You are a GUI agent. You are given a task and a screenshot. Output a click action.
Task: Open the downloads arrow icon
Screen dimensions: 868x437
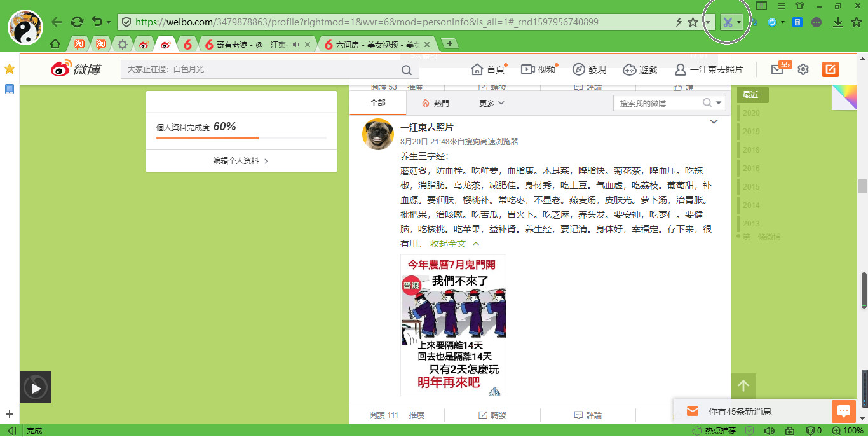click(x=838, y=22)
